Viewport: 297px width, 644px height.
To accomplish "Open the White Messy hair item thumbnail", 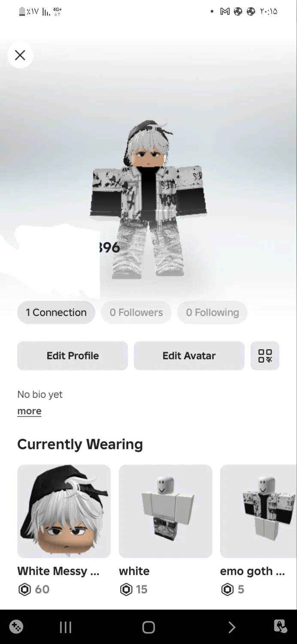I will 64,511.
